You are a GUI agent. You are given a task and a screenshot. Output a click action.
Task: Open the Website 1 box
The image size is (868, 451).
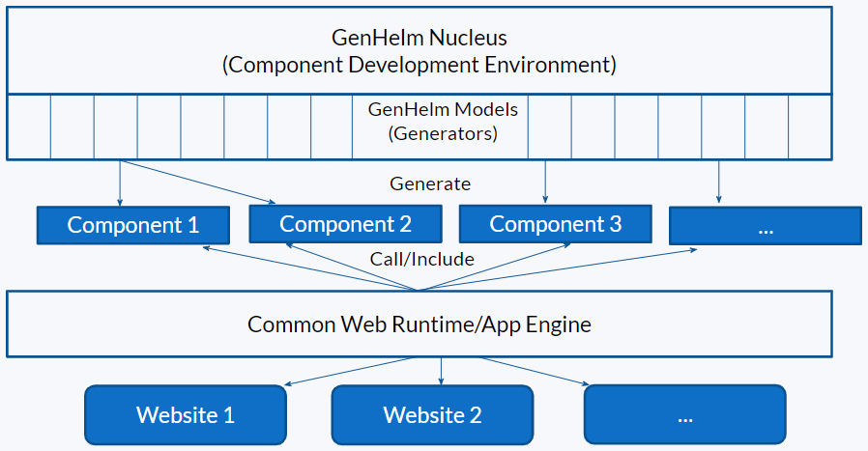coord(185,415)
